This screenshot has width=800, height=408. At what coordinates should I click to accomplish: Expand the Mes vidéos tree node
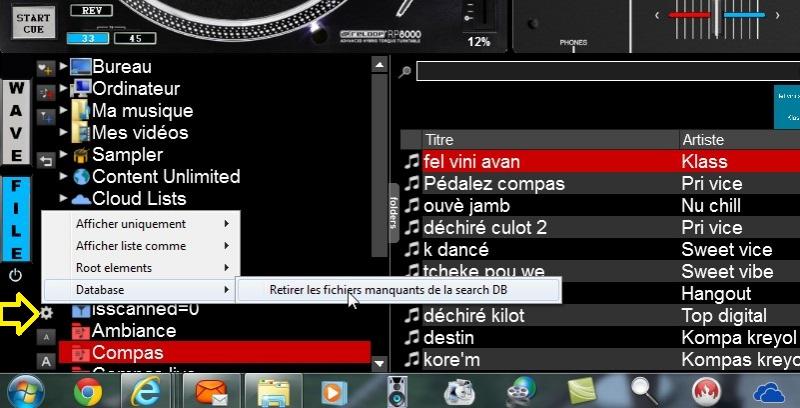tap(63, 132)
